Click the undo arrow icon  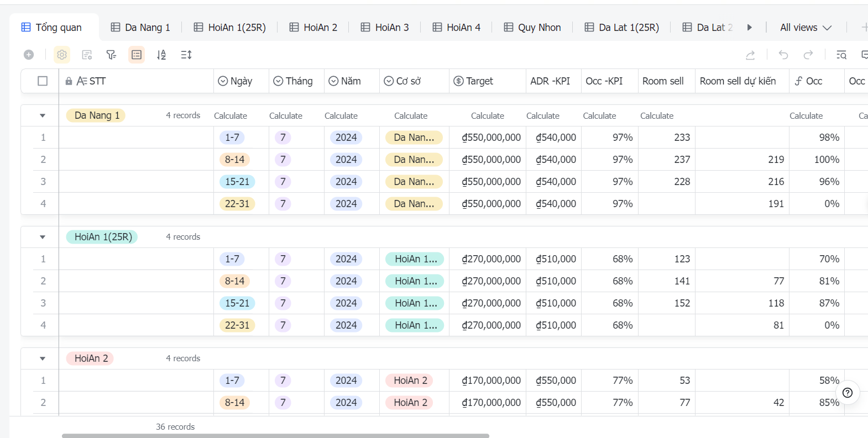(x=783, y=55)
